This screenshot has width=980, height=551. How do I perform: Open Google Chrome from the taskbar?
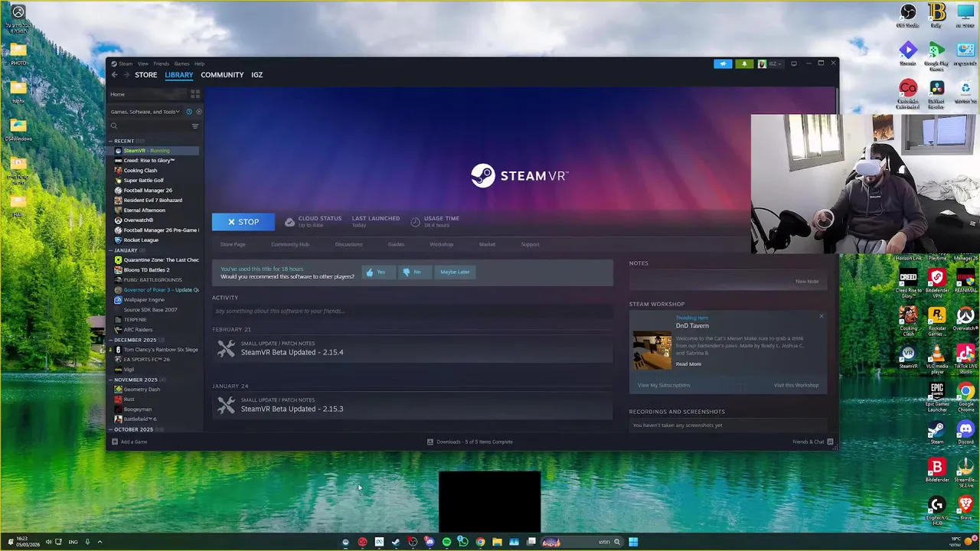[480, 542]
